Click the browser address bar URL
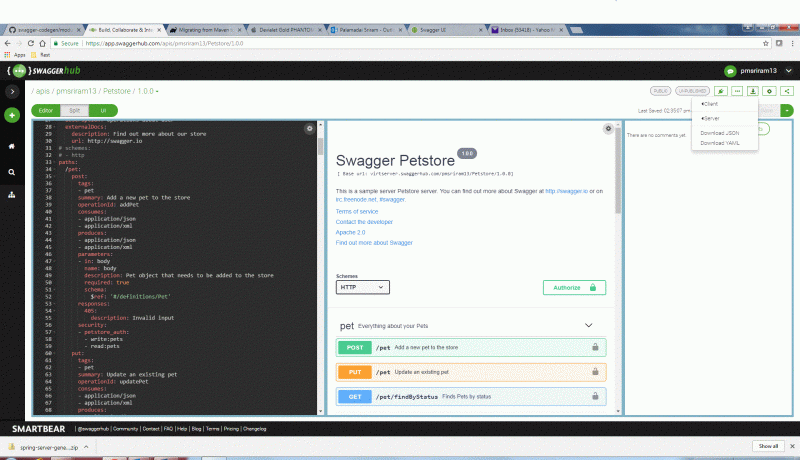Screen dimensions: 800x460 click(164, 43)
